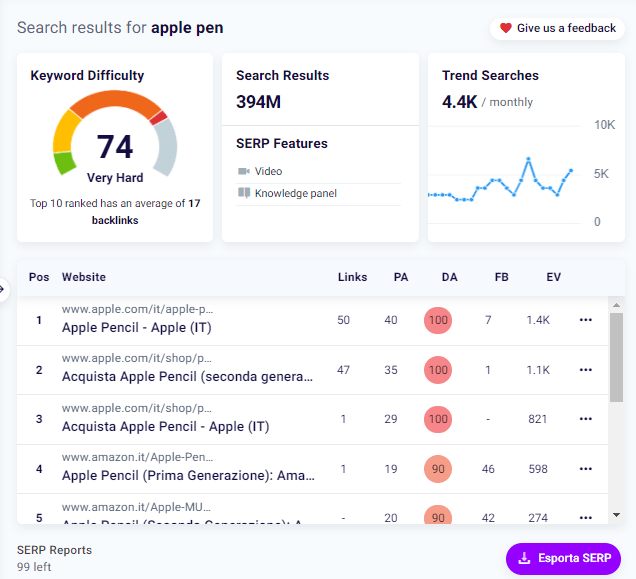Click the 1.1K EV value in row 2
636x579 pixels.
point(538,370)
